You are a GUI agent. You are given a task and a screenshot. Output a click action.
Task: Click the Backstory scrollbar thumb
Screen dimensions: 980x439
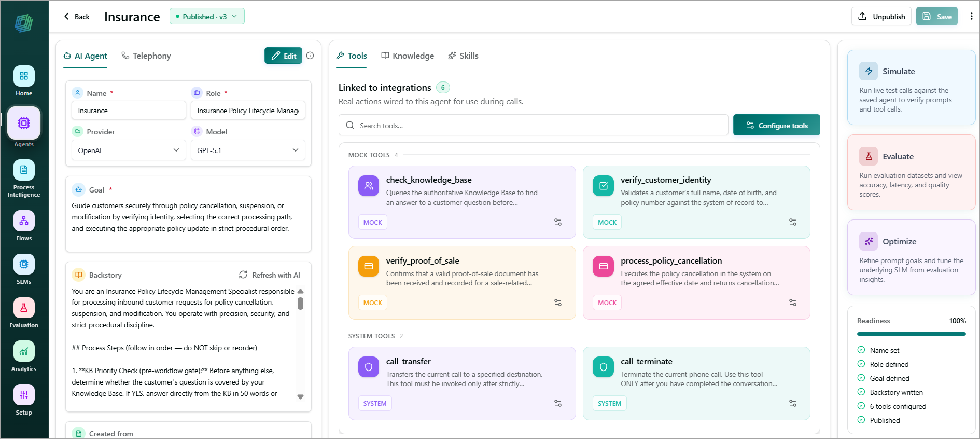point(300,303)
